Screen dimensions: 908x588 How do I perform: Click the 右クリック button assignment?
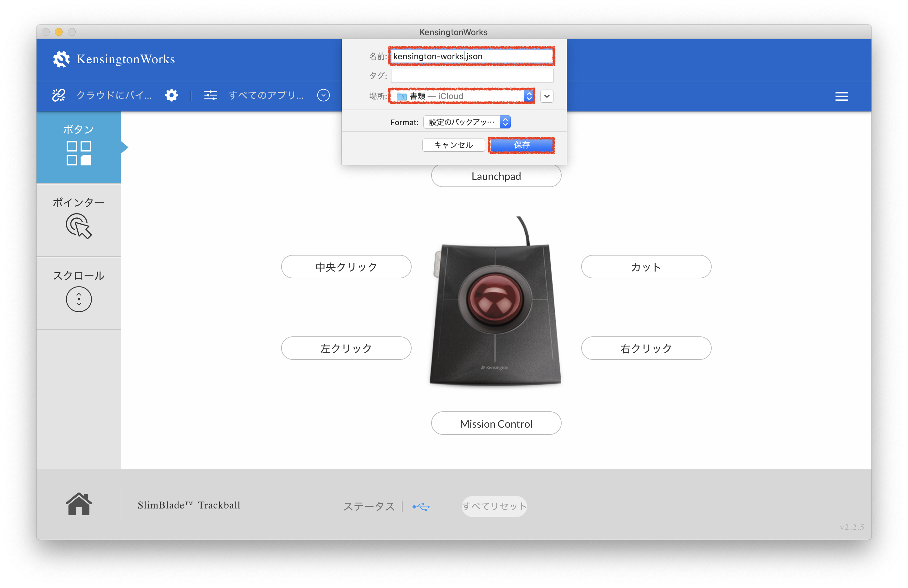point(646,348)
